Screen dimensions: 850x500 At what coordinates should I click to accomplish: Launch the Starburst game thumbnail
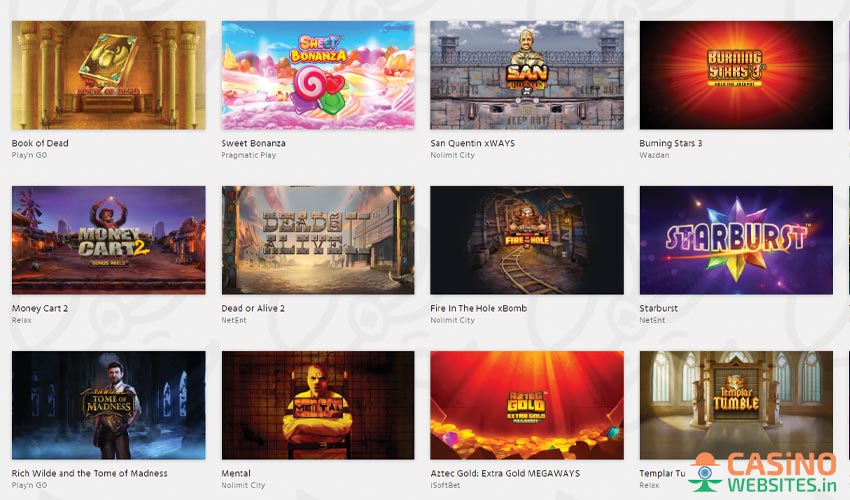coord(736,240)
